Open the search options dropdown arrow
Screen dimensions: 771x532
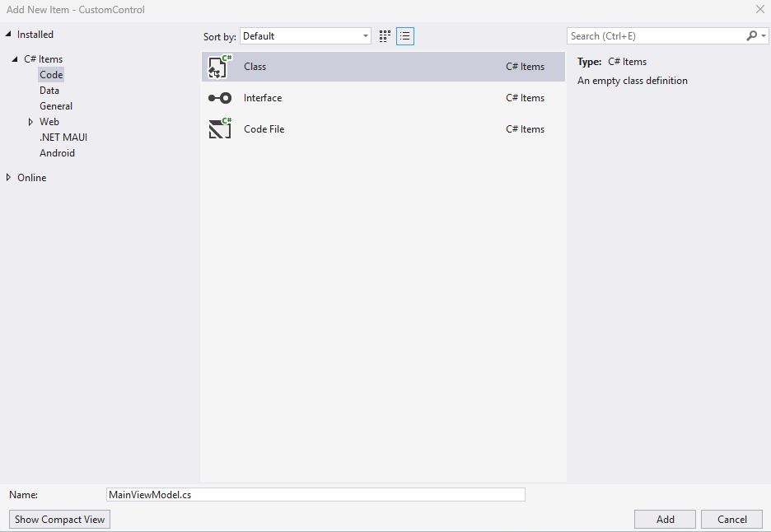(762, 35)
